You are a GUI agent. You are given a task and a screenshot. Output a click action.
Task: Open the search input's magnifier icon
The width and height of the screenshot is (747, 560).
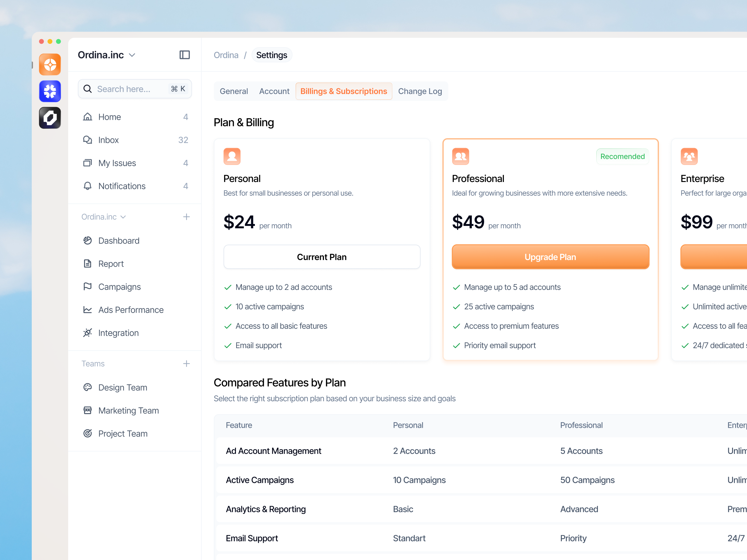coord(88,89)
